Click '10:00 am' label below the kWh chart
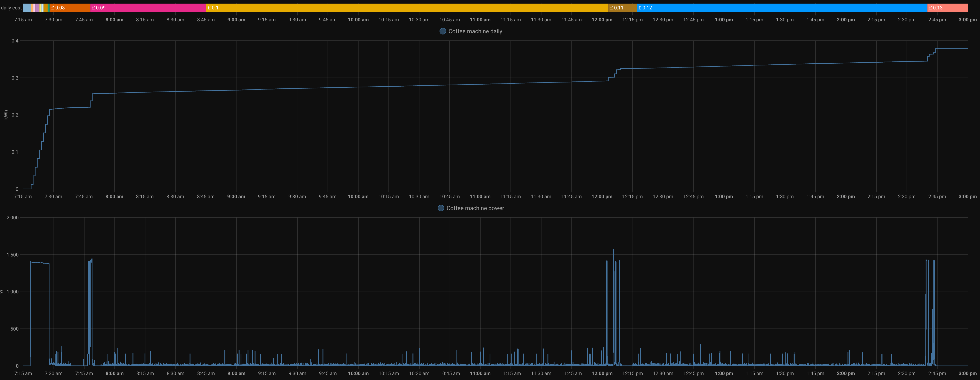Screen dimensions: 980x380 [358, 197]
